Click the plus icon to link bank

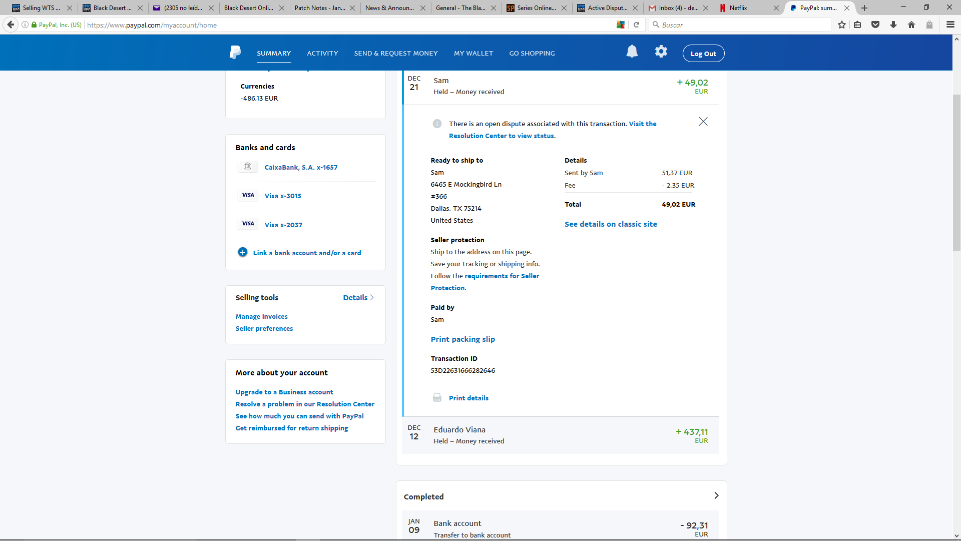(243, 252)
